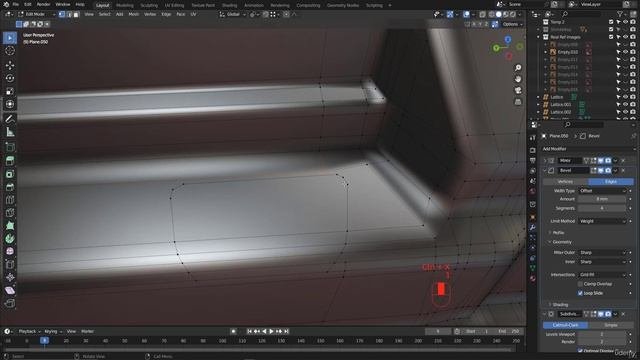Select the Select Box tool in the toolbar
The height and width of the screenshot is (360, 640).
click(10, 38)
